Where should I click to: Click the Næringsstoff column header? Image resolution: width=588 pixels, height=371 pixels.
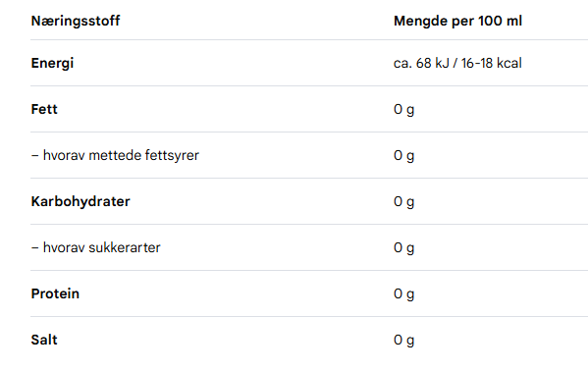click(x=76, y=21)
